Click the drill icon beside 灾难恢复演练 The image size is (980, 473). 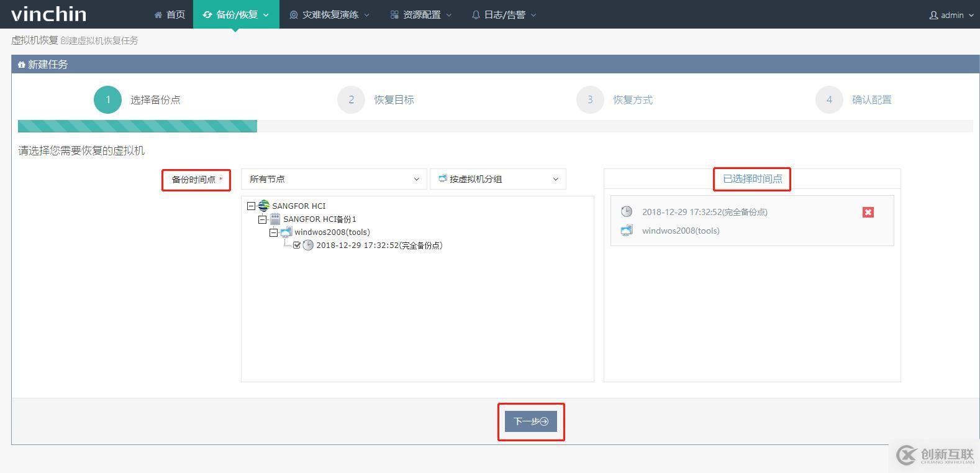(x=294, y=15)
